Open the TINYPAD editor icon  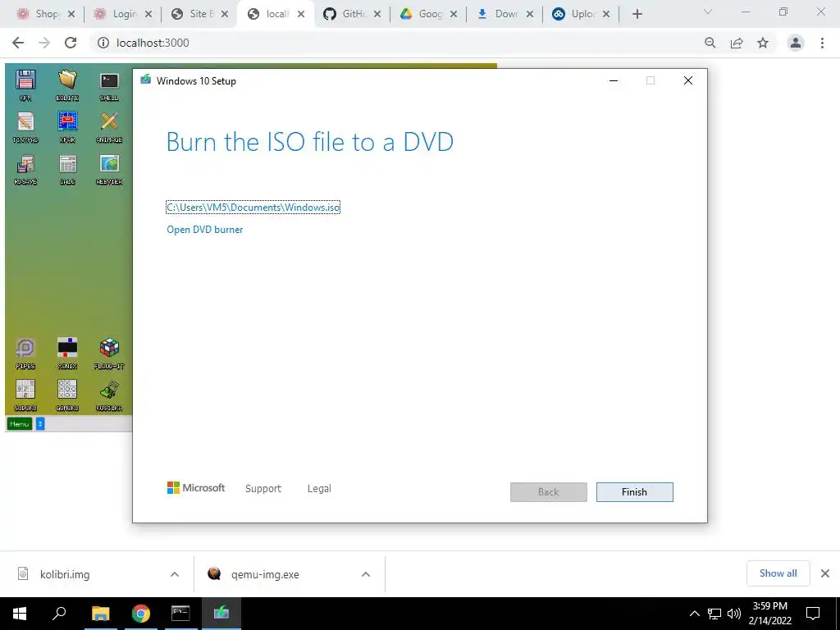[x=25, y=127]
